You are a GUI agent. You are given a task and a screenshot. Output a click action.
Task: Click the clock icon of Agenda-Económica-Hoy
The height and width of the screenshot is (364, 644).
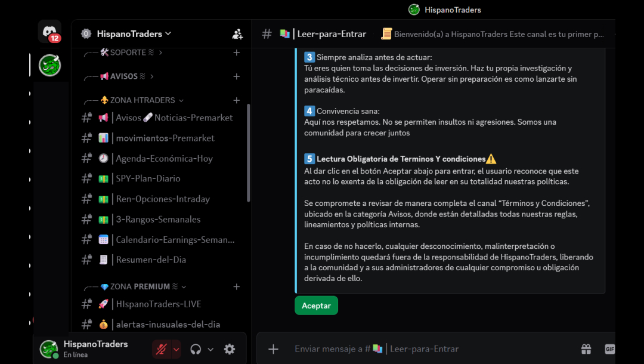tap(104, 159)
